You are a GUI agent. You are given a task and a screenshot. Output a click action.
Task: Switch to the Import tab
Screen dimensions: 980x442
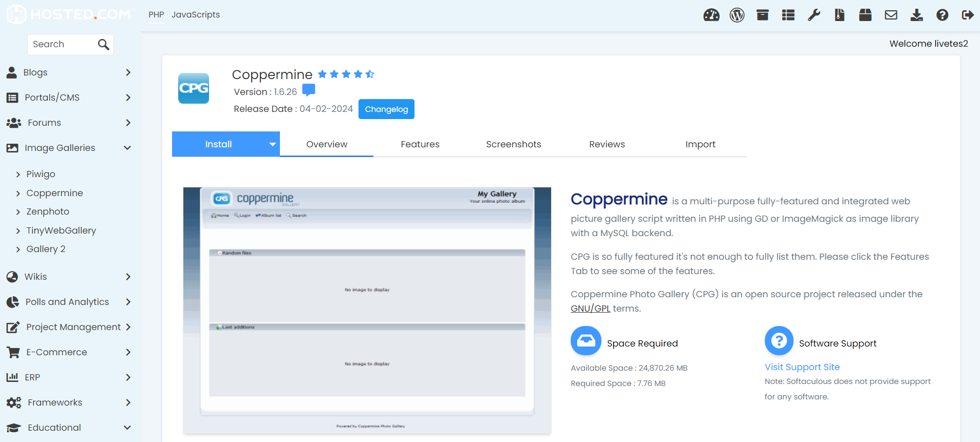pyautogui.click(x=701, y=144)
